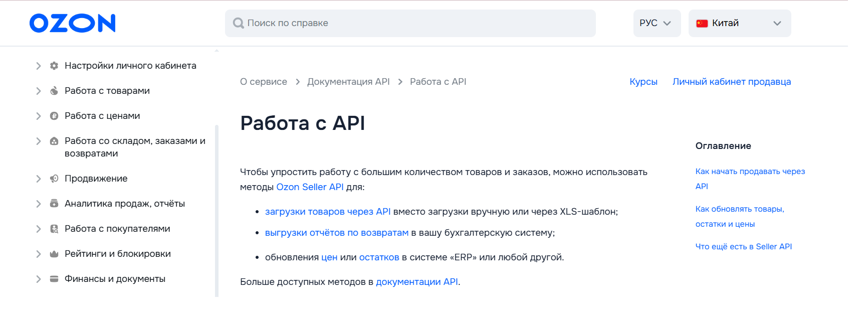This screenshot has width=868, height=315.
Task: Open Работа с покупателями menu item
Action: (x=117, y=229)
